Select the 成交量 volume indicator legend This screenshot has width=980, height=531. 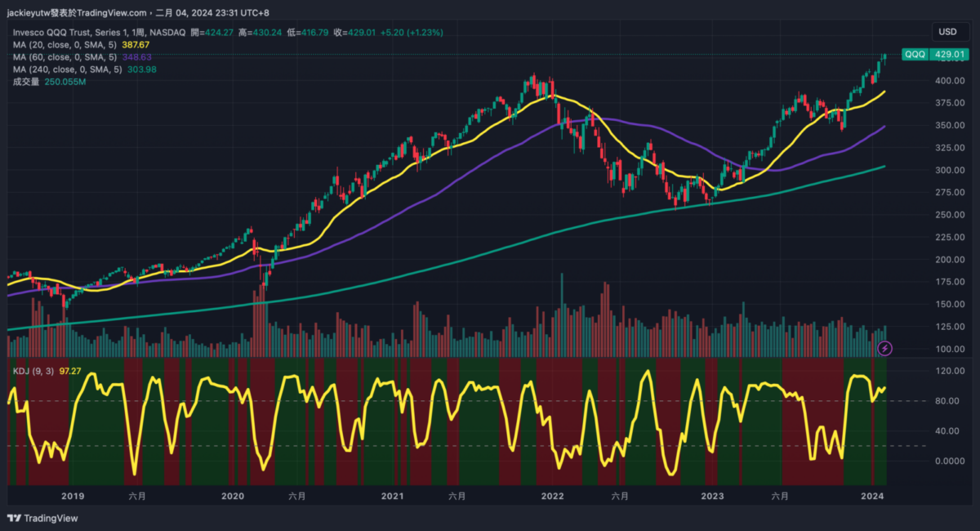point(24,82)
